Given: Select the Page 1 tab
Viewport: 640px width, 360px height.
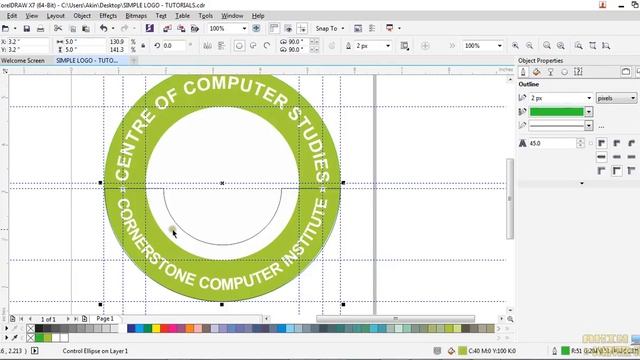Looking at the screenshot, I should click(x=105, y=318).
